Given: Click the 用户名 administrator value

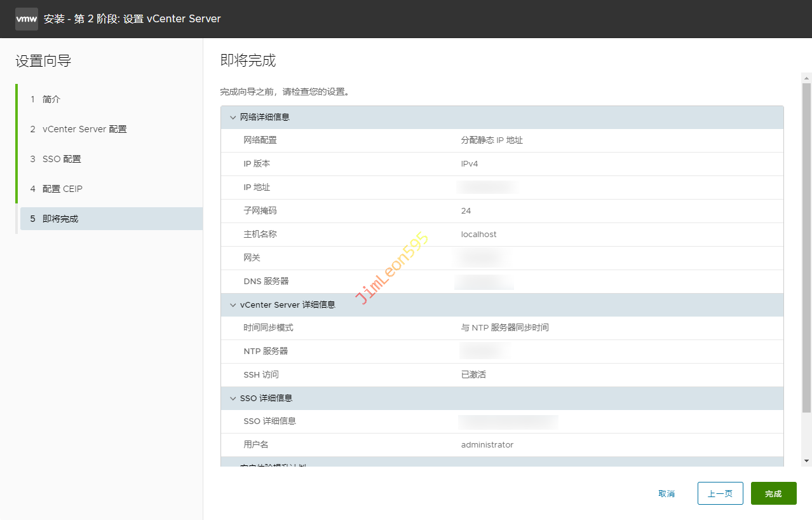Looking at the screenshot, I should (x=487, y=445).
